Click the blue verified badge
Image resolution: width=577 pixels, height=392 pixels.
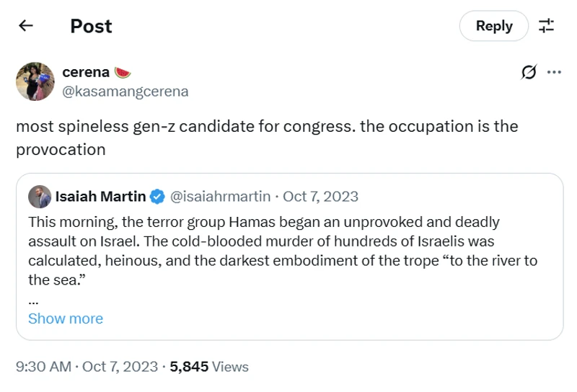tap(158, 197)
